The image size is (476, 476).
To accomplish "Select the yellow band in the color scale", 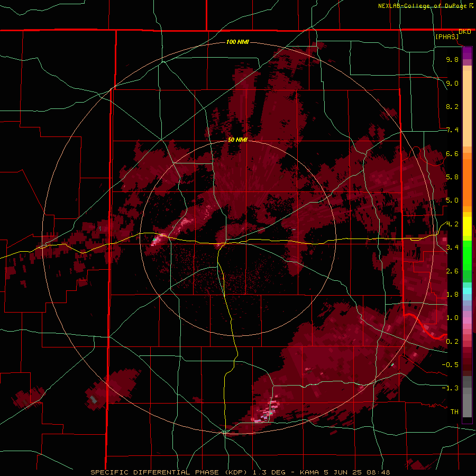I will tap(467, 226).
